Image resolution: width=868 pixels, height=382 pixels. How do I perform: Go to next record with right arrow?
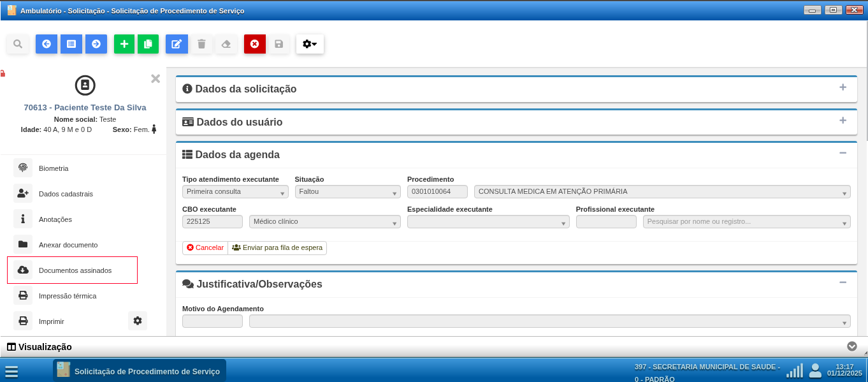96,44
